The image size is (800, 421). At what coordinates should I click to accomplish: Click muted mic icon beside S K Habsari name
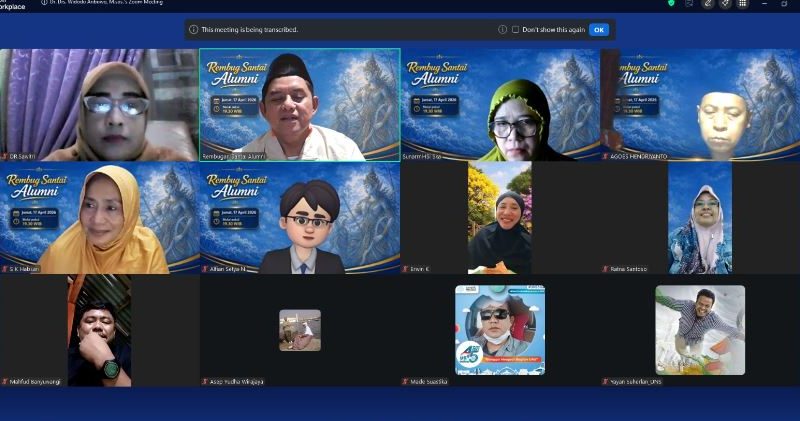(5, 269)
